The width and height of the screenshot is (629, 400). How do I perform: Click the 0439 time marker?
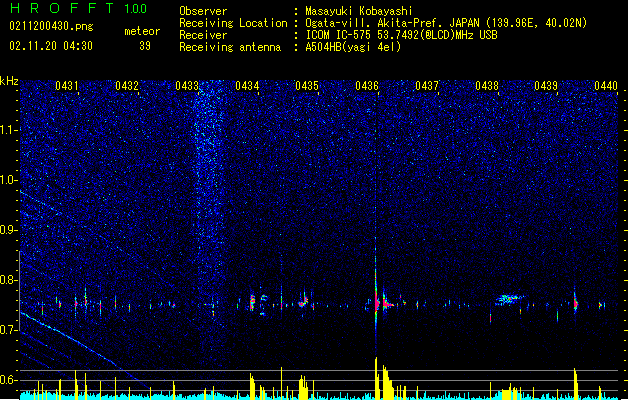(x=546, y=86)
